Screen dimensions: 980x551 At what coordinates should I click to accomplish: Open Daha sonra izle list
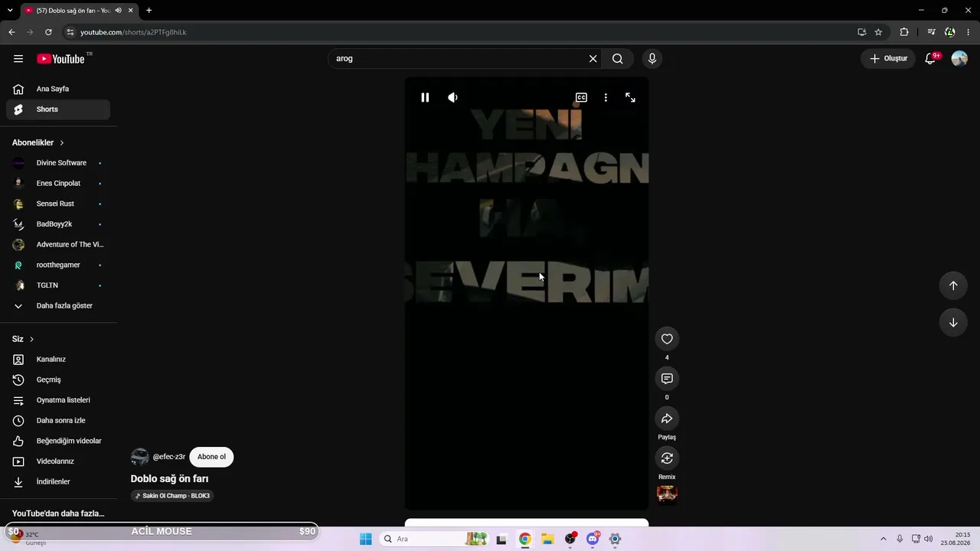(58, 421)
